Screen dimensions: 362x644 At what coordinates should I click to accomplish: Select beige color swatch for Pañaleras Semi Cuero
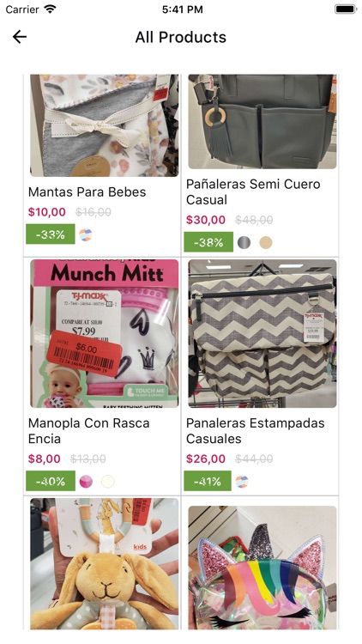tap(266, 243)
